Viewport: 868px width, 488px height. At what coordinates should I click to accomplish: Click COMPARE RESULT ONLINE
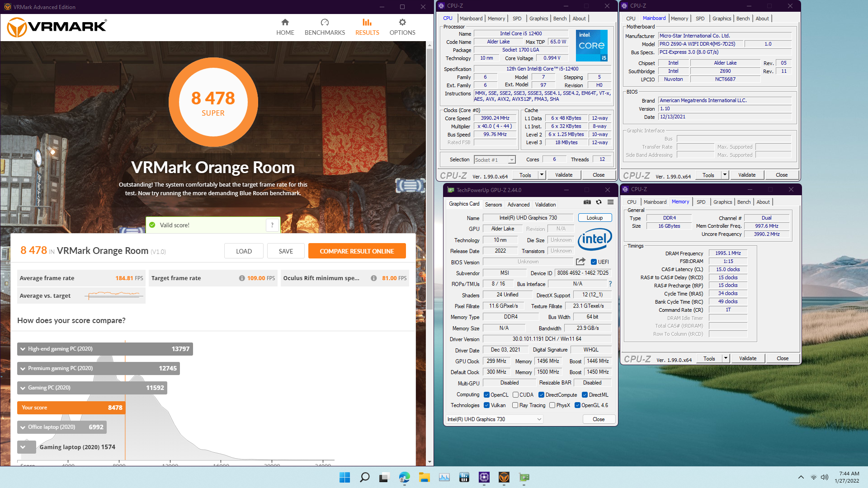[x=357, y=251]
